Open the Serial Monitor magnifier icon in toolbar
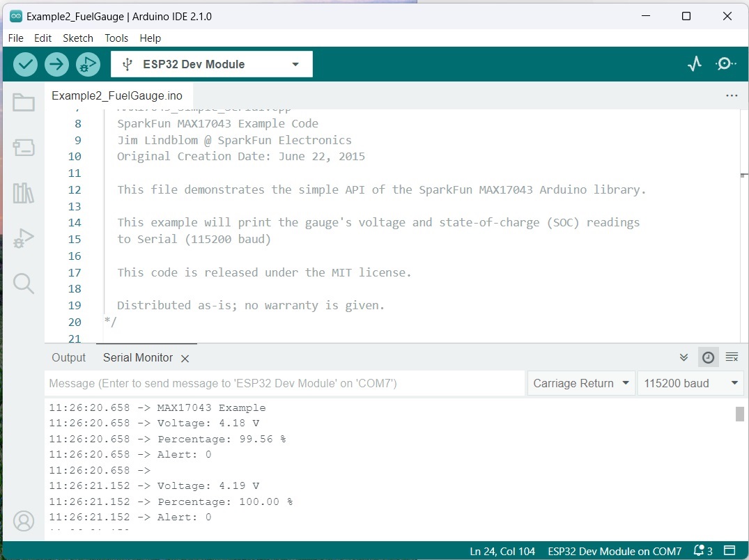This screenshot has width=749, height=560. [x=725, y=64]
